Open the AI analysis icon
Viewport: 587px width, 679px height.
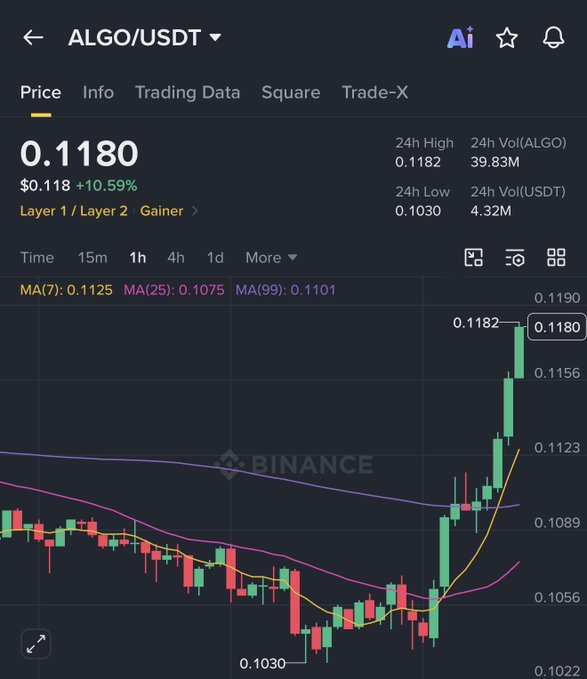tap(461, 38)
